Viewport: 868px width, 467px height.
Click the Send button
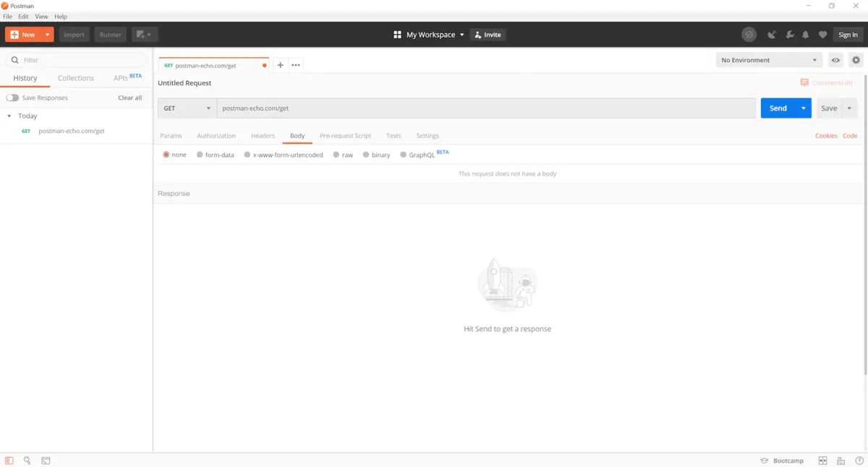pyautogui.click(x=778, y=108)
